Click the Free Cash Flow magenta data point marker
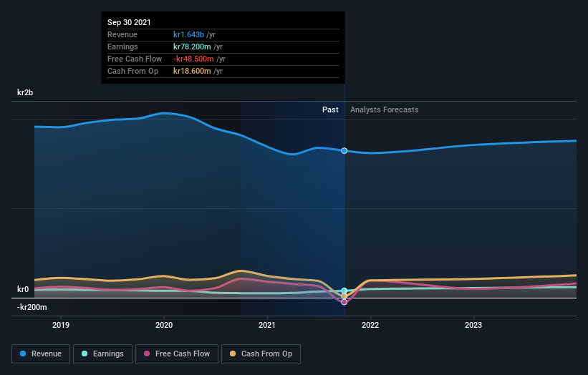This screenshot has width=588, height=375. 344,302
